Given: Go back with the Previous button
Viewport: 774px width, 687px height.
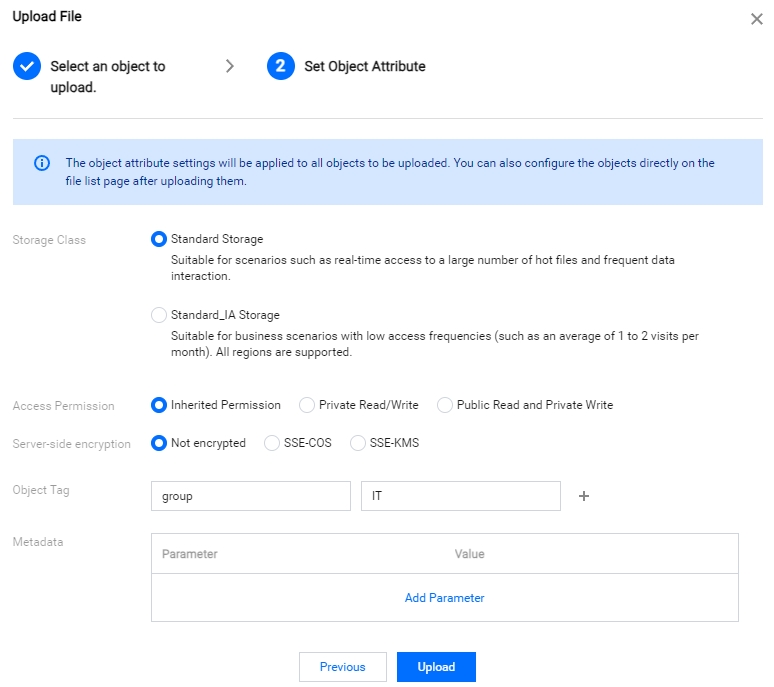Looking at the screenshot, I should 343,667.
